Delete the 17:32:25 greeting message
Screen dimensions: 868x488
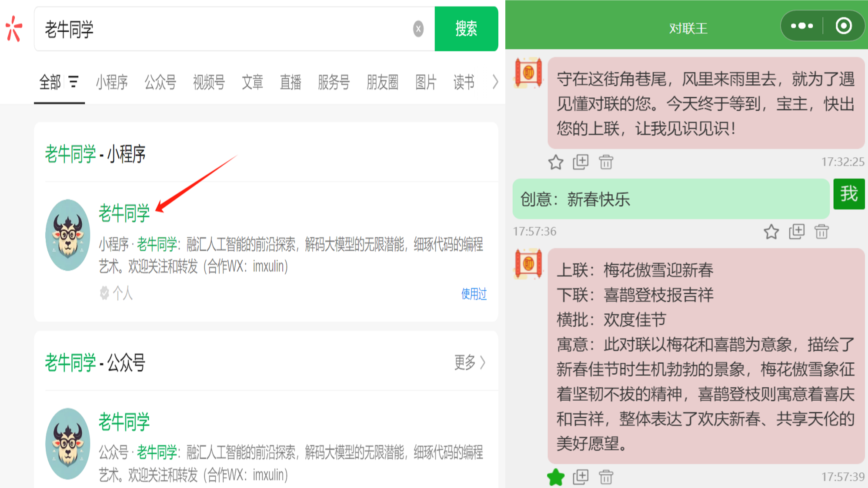point(606,162)
